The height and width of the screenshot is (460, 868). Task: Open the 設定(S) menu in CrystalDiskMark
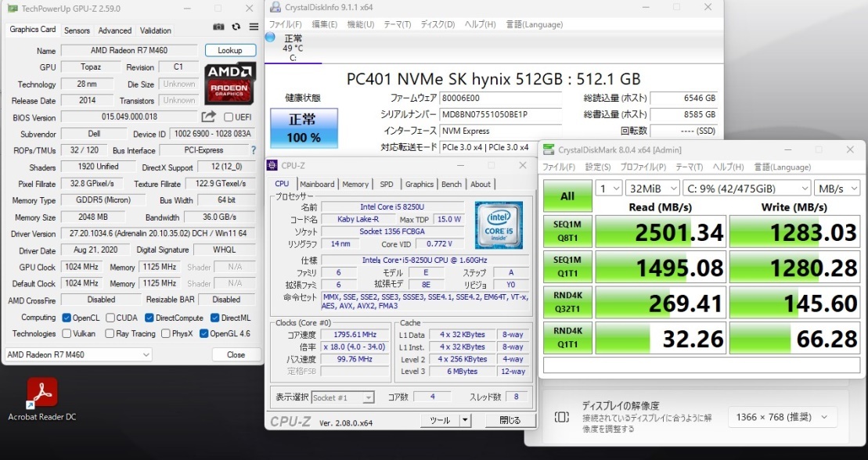598,167
